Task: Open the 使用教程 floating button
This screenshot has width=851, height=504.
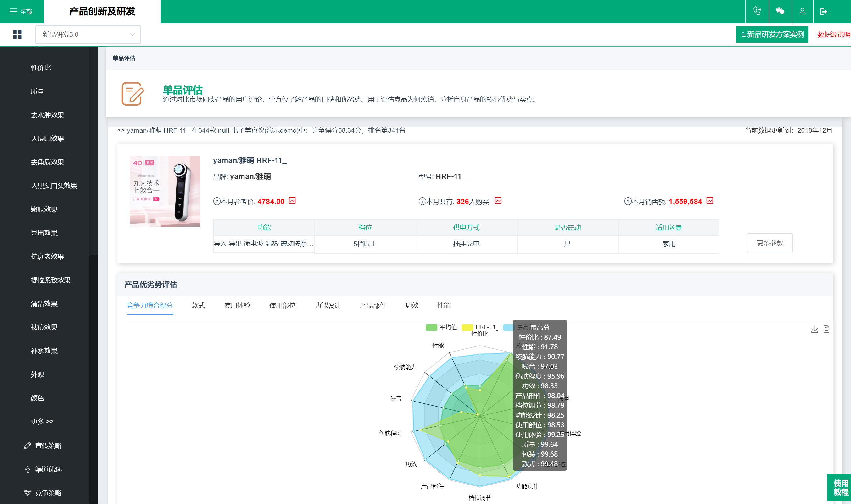Action: tap(839, 488)
